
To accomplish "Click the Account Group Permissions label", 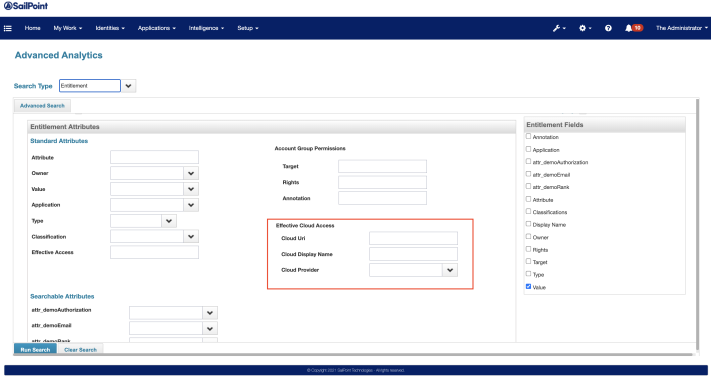I will click(310, 148).
